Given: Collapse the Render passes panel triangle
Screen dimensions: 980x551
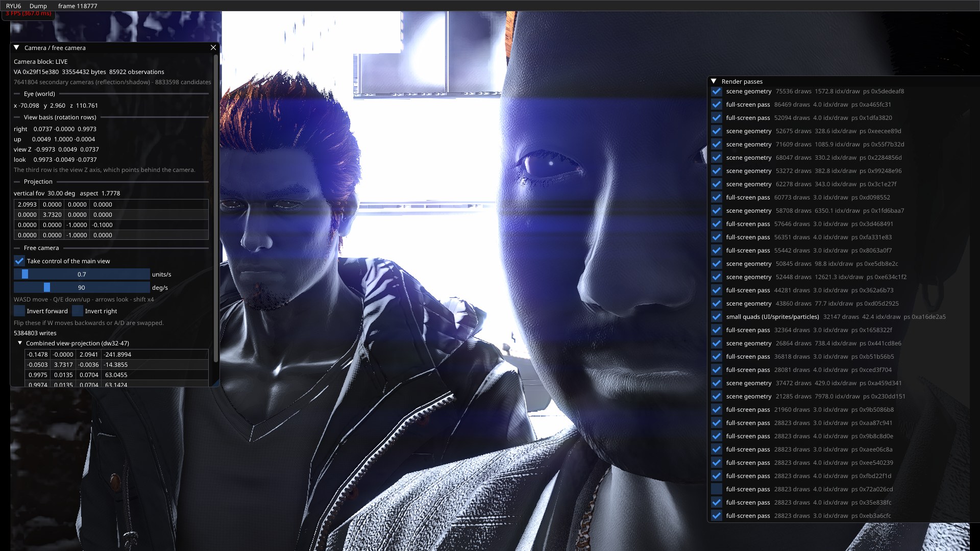Looking at the screenshot, I should 714,81.
